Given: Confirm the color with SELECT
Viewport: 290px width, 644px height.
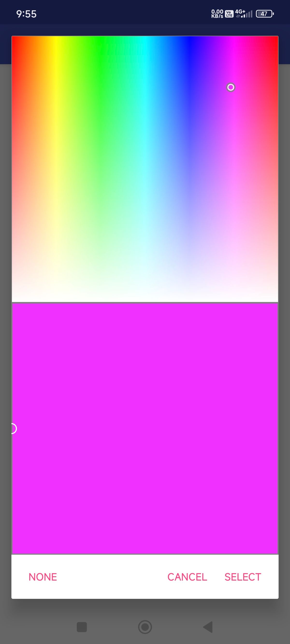Looking at the screenshot, I should [x=243, y=577].
